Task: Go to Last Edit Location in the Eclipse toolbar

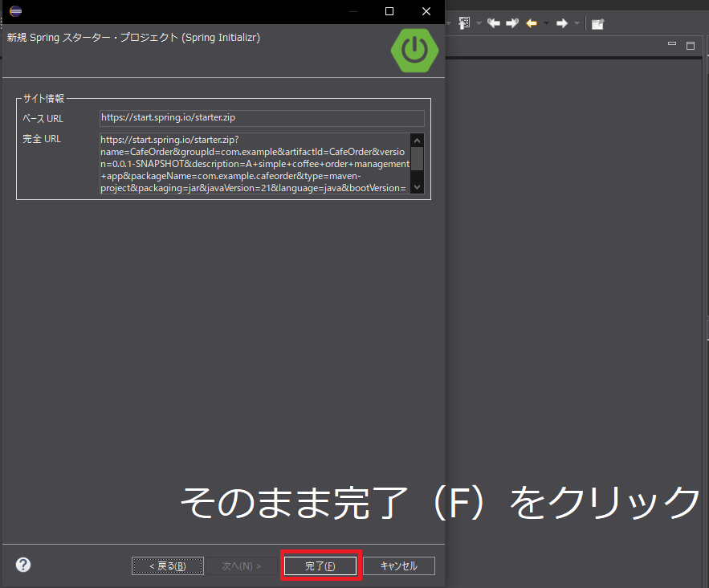Action: point(493,23)
